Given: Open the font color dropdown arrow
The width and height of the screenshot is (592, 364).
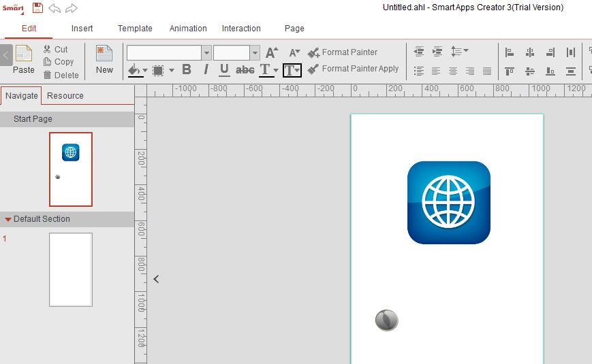Looking at the screenshot, I should pos(276,70).
